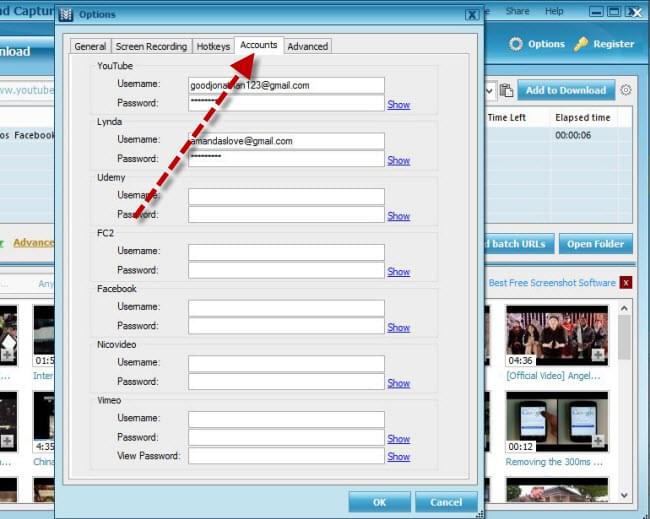Screen dimensions: 650x519
Task: Click the Time Left column header
Action: click(x=507, y=118)
